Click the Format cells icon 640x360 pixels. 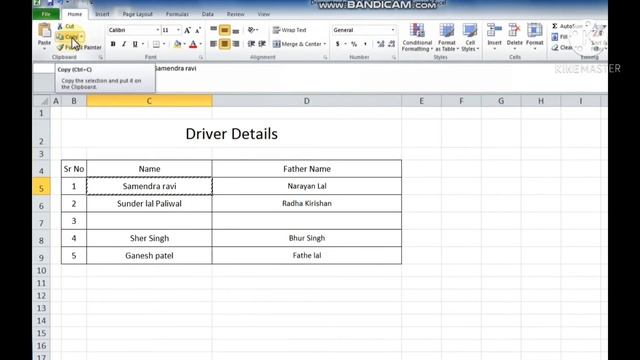(x=534, y=31)
